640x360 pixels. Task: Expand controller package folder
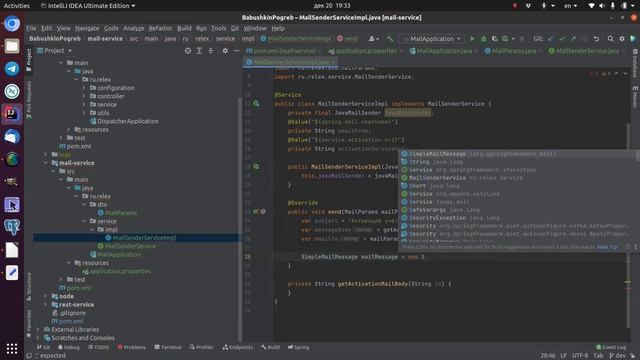[x=84, y=96]
